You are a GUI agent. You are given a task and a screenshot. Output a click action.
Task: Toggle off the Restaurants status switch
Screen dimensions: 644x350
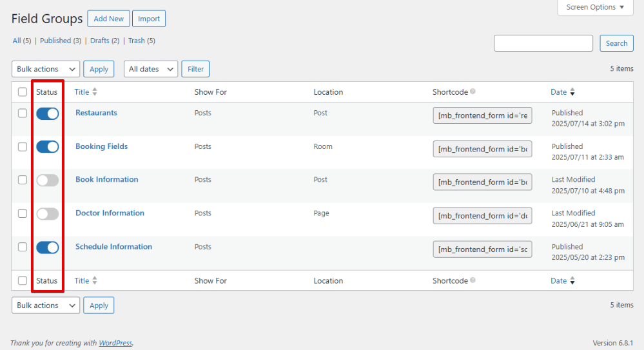pyautogui.click(x=48, y=113)
